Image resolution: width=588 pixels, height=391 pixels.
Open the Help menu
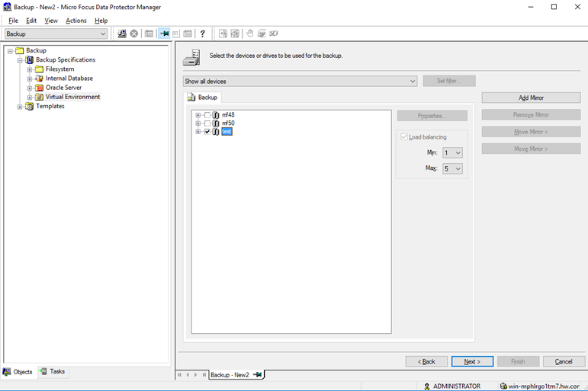[101, 21]
